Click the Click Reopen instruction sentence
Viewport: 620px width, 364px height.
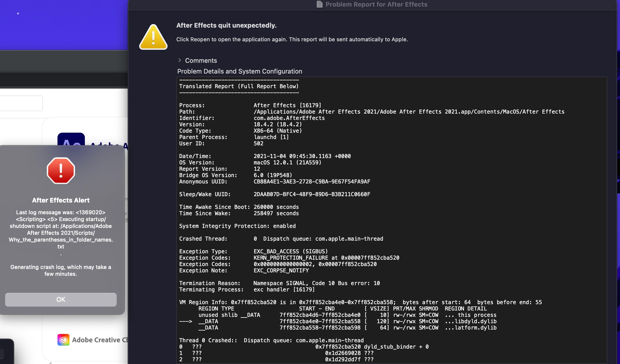(x=292, y=39)
